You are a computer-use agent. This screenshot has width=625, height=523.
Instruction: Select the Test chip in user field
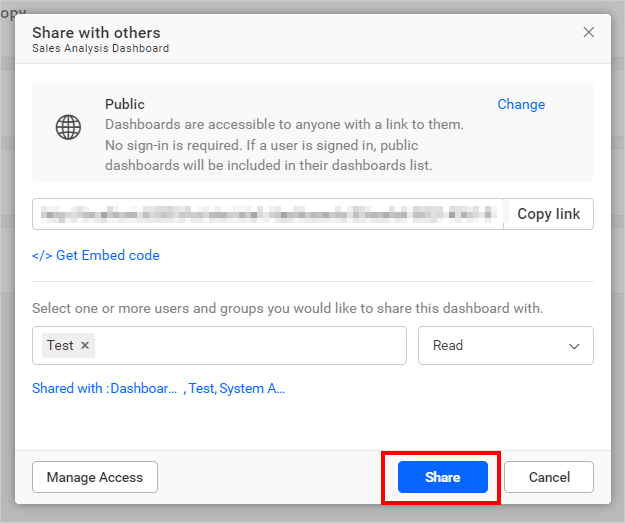pyautogui.click(x=60, y=345)
